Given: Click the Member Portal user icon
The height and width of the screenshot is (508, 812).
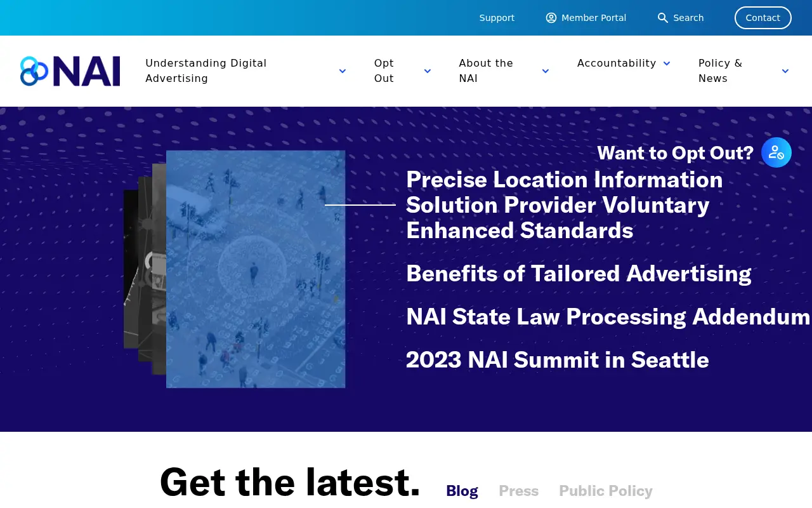Looking at the screenshot, I should [x=551, y=18].
